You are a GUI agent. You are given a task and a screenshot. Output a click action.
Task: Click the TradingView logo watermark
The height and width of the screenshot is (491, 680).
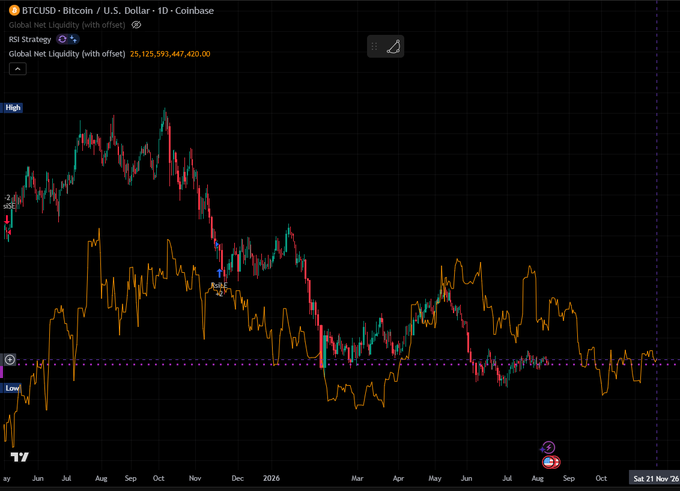tap(20, 457)
